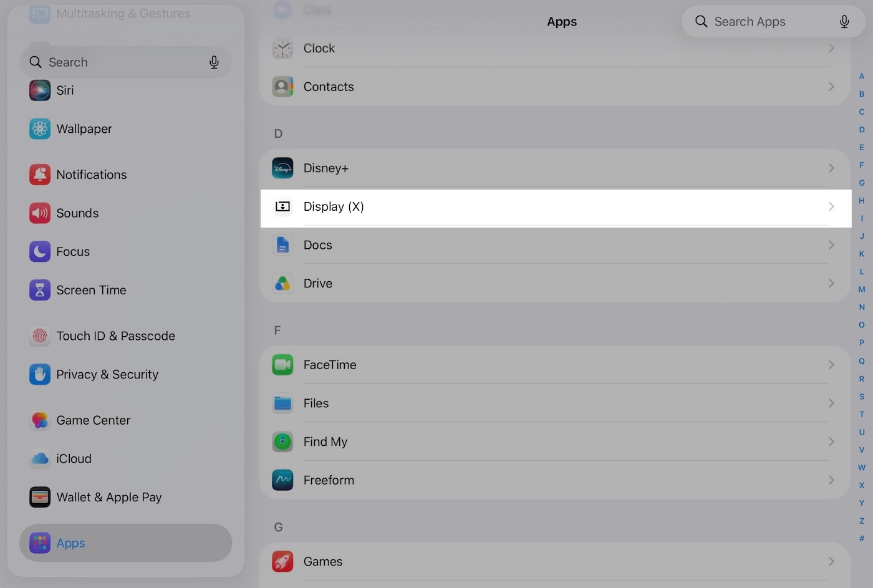
Task: Tap the microphone in sidebar Search field
Action: coord(214,62)
